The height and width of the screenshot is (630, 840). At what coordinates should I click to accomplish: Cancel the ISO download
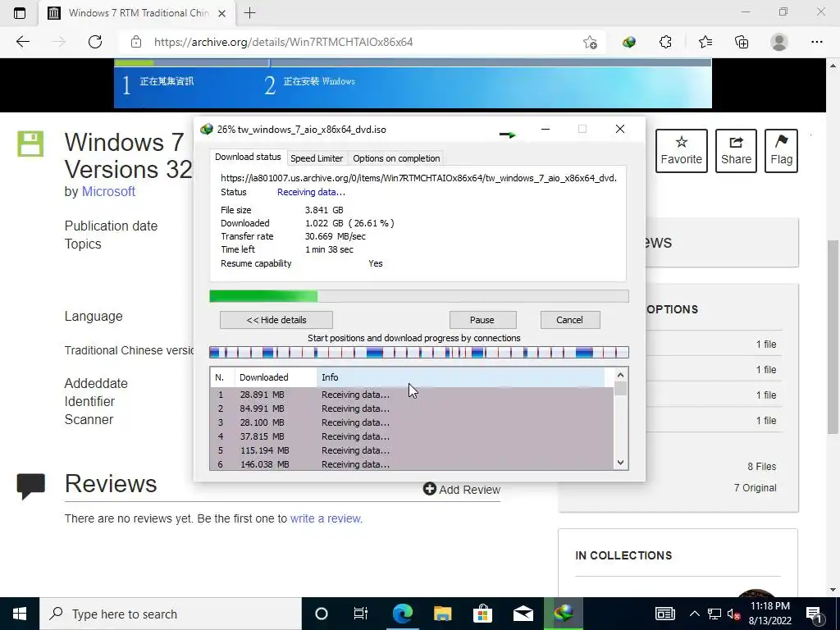(569, 320)
